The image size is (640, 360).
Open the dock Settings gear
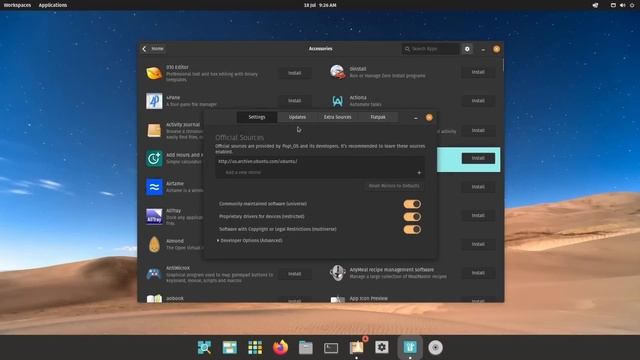(382, 347)
